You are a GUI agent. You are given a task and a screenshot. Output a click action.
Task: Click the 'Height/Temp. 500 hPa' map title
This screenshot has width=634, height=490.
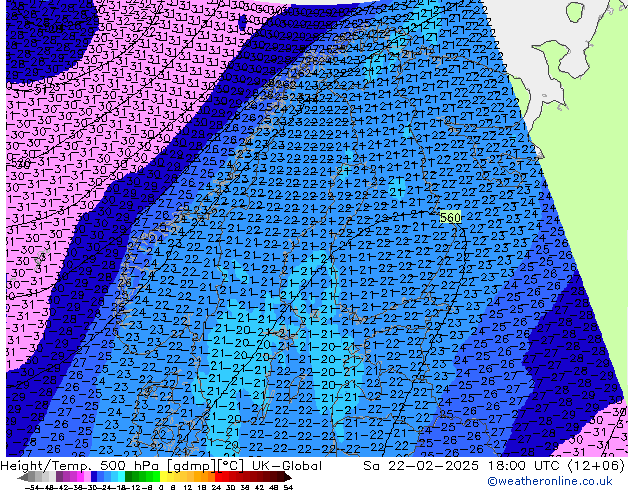[x=80, y=466]
